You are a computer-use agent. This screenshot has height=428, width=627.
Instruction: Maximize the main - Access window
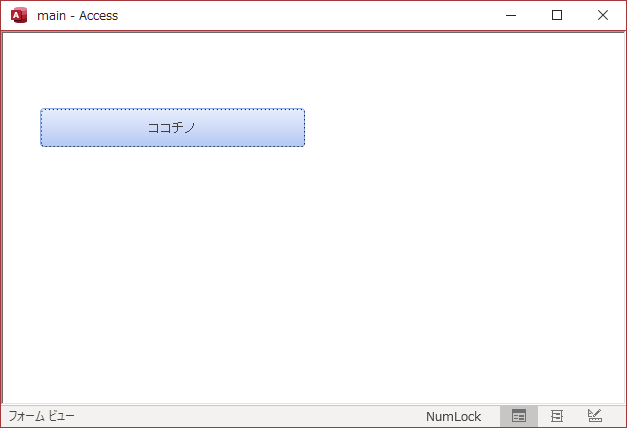click(x=557, y=15)
